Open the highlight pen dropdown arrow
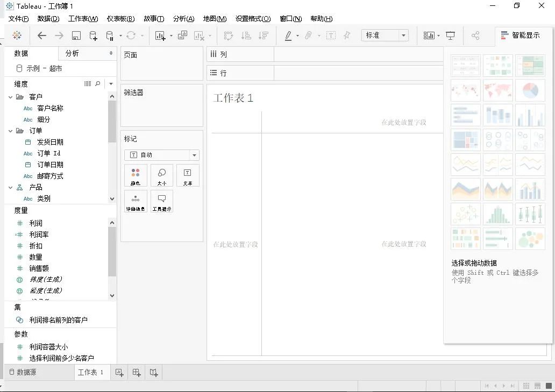 tap(297, 35)
